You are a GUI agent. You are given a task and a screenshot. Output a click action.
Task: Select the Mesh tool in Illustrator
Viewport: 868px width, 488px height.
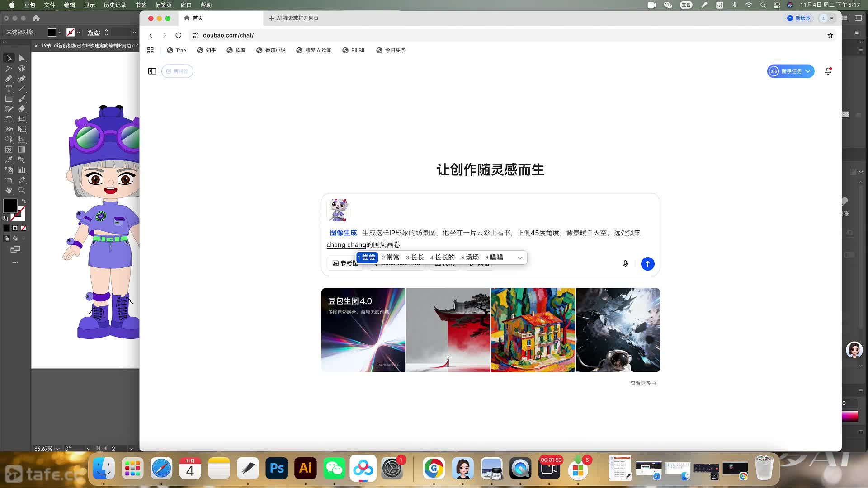tap(9, 150)
